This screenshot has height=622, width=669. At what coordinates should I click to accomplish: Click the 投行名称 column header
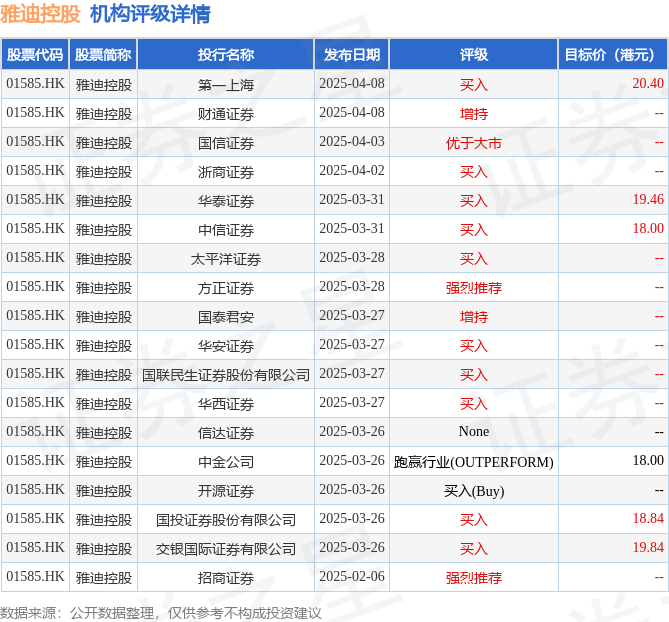pos(226,55)
